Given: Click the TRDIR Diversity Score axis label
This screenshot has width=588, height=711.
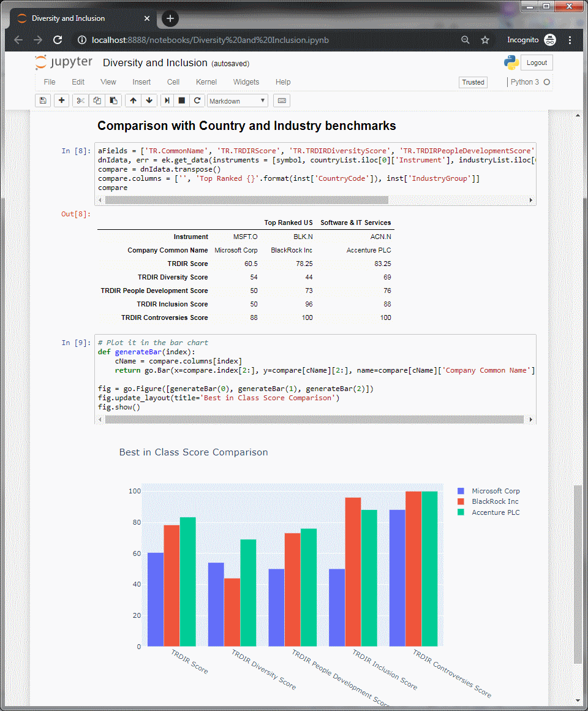Looking at the screenshot, I should click(263, 669).
